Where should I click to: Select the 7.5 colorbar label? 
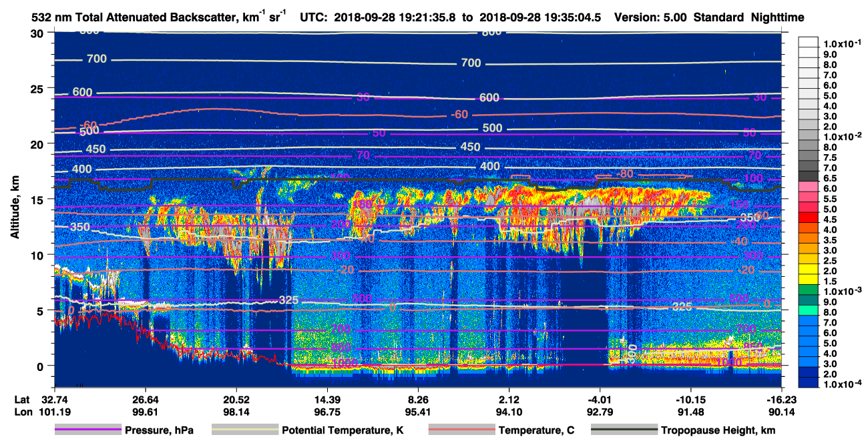(x=830, y=157)
